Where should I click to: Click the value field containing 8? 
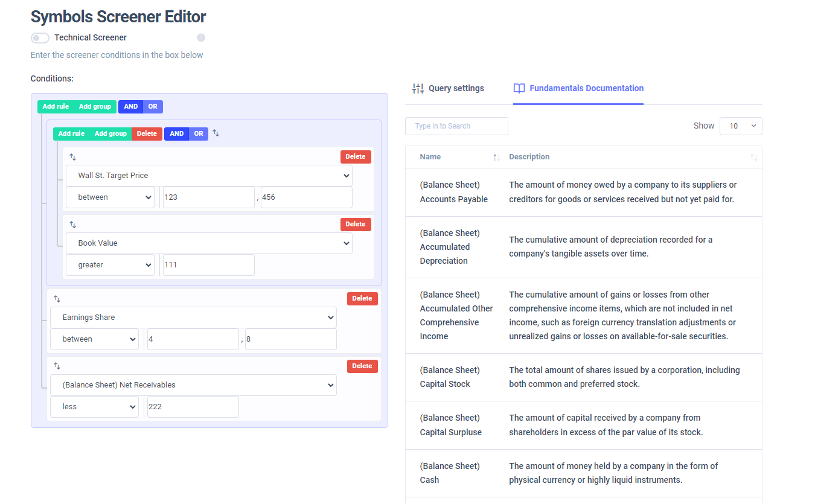click(291, 339)
